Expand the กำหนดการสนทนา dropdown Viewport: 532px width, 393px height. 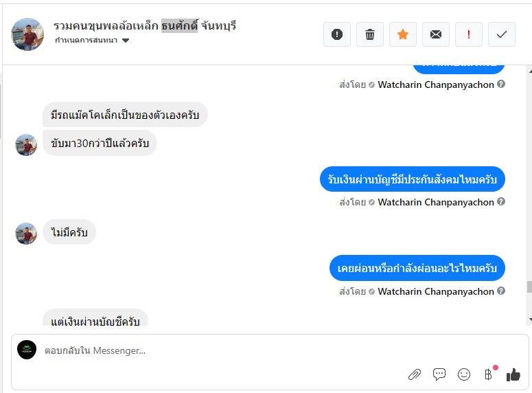[126, 41]
